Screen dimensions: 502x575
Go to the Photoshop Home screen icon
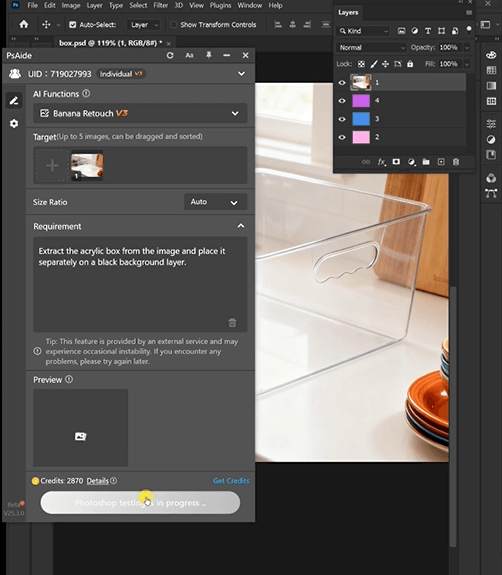[24, 25]
